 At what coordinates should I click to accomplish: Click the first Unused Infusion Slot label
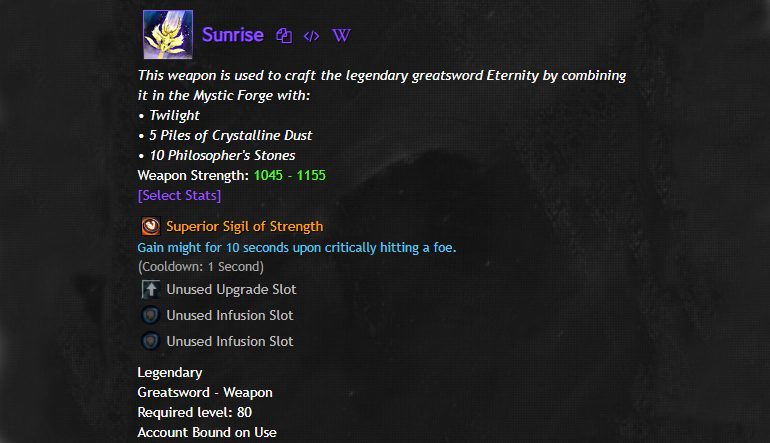(230, 315)
